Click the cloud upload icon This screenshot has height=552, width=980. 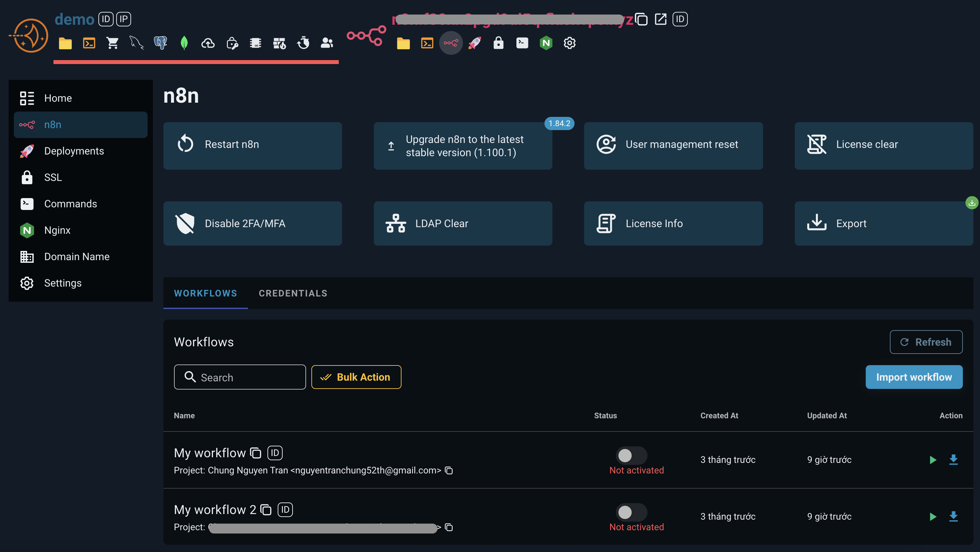pyautogui.click(x=207, y=43)
